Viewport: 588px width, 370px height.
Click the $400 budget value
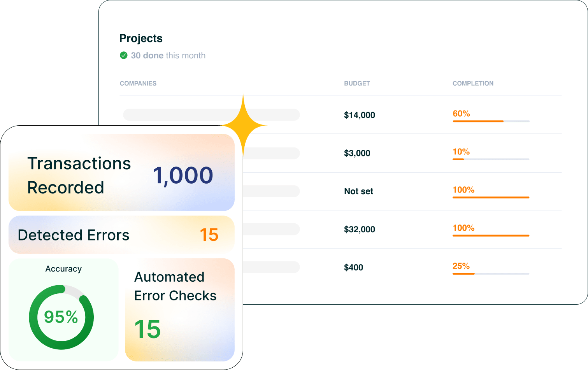pyautogui.click(x=353, y=268)
